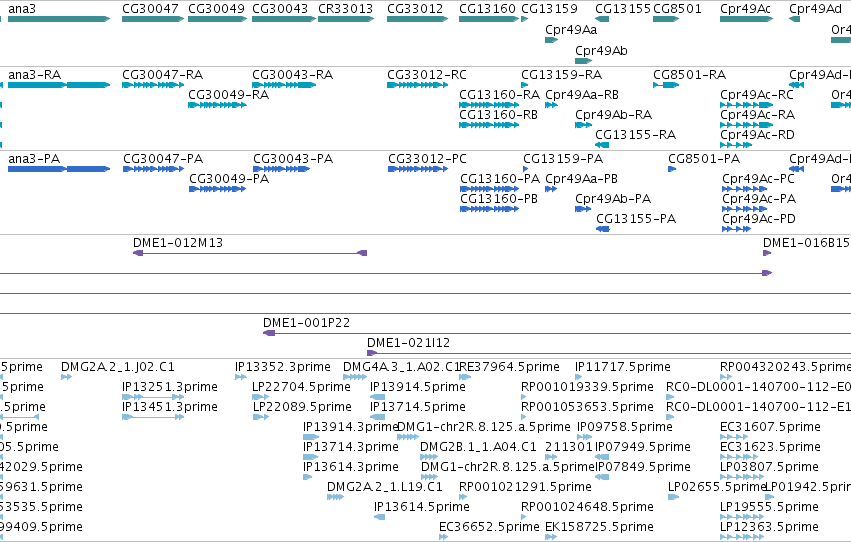Click the EC31607.5prime EST label
Viewport: 851px width, 542px height.
pos(770,426)
